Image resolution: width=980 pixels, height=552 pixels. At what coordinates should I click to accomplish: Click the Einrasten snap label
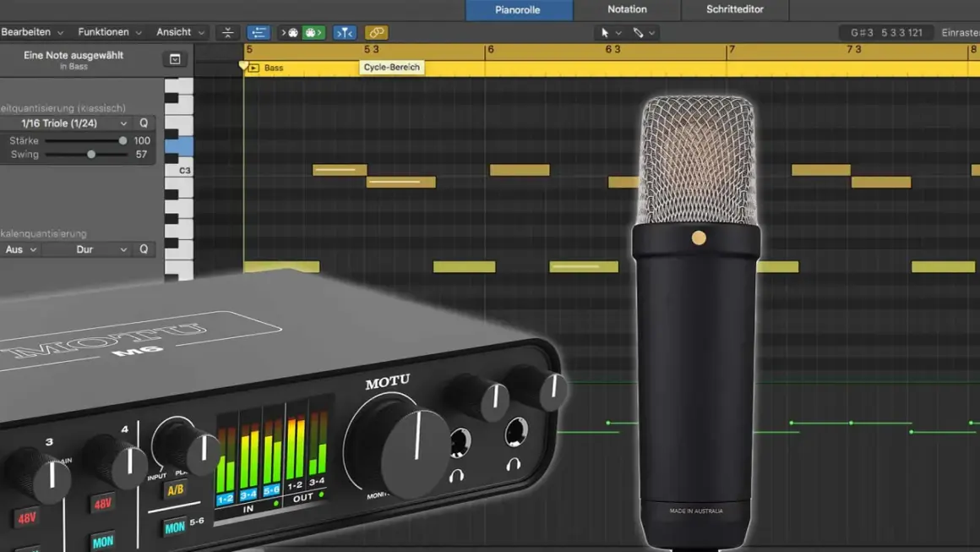[961, 32]
